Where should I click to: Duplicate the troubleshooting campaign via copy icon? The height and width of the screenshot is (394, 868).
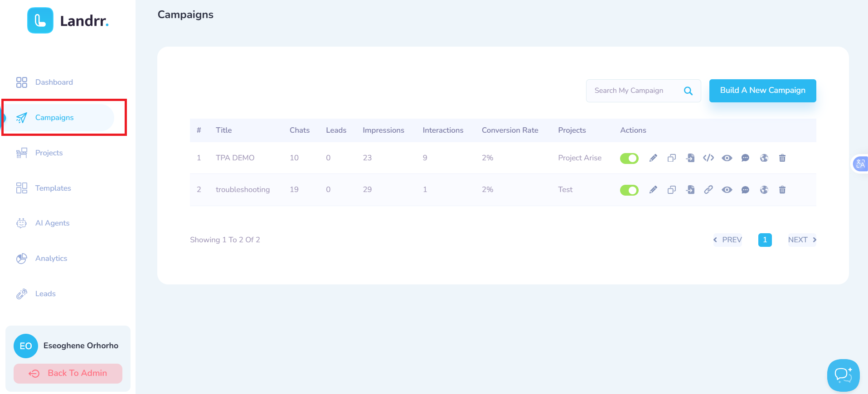(x=672, y=190)
